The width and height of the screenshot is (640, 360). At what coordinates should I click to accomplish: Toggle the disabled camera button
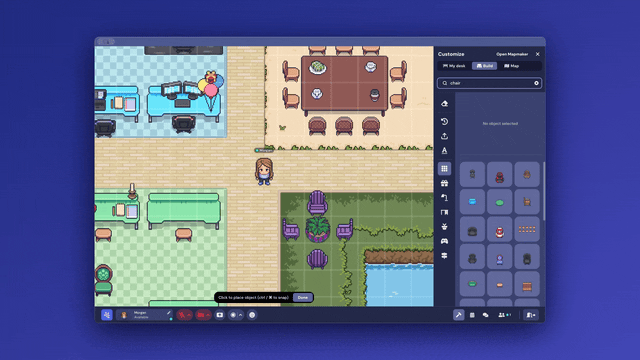point(201,315)
